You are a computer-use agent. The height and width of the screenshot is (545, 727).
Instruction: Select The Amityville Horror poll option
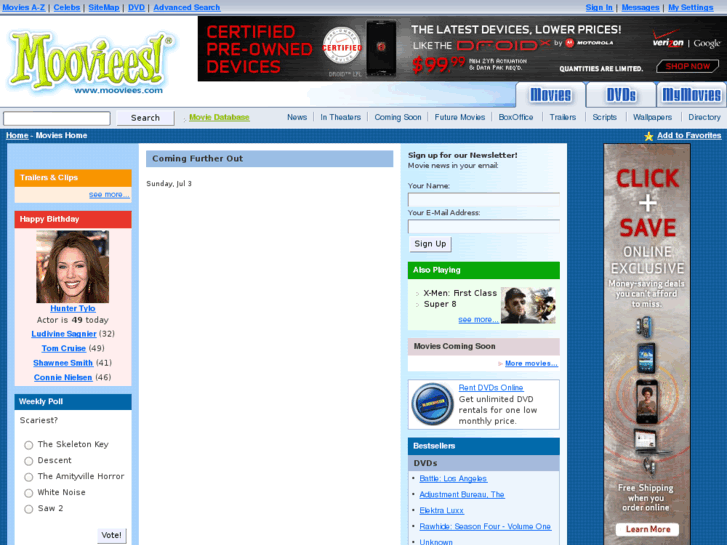(x=29, y=477)
